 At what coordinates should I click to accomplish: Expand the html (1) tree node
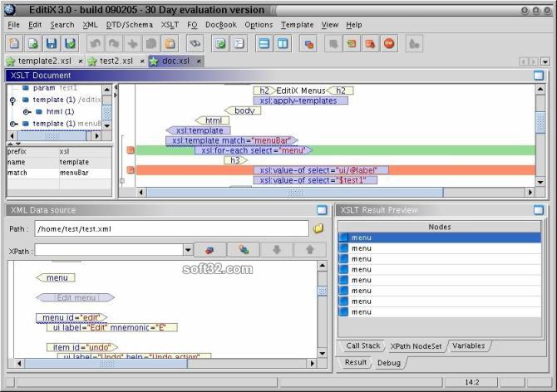click(27, 112)
